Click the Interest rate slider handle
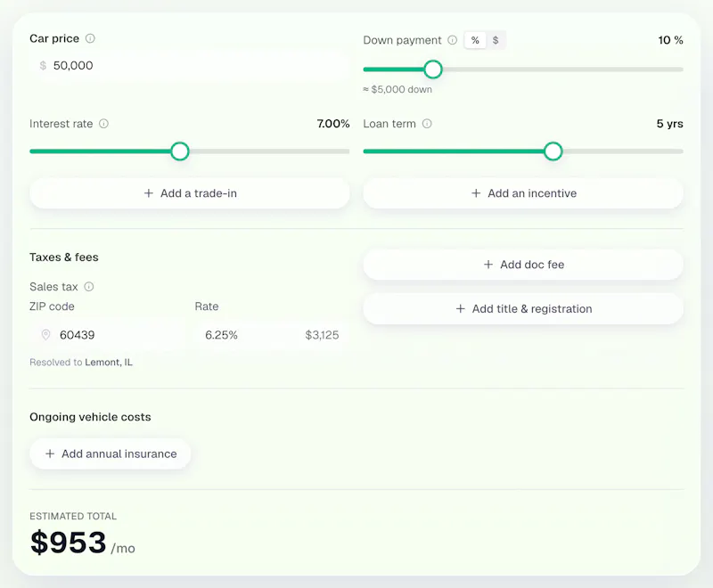Screen dimensions: 713x588 click(180, 151)
